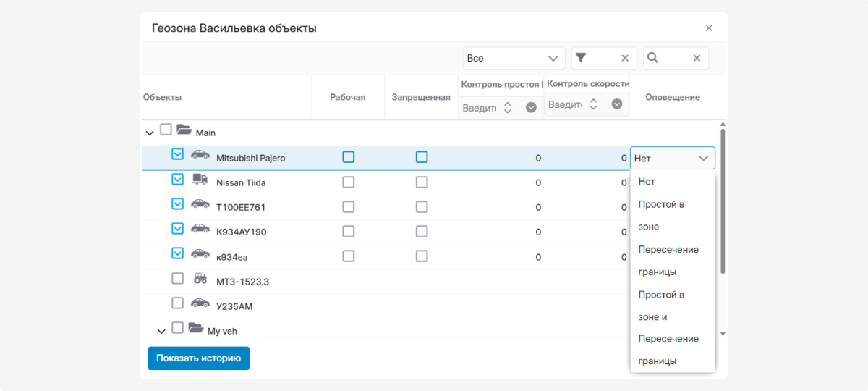Image resolution: width=868 pixels, height=391 pixels.
Task: Select the МТЗ-1523.3 name
Action: pyautogui.click(x=243, y=282)
